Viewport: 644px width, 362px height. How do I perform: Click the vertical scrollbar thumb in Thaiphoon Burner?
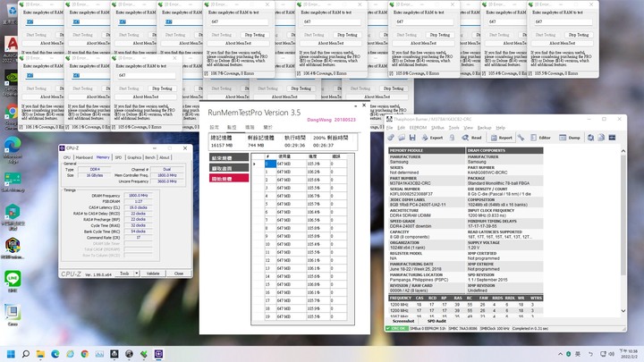[x=623, y=215]
